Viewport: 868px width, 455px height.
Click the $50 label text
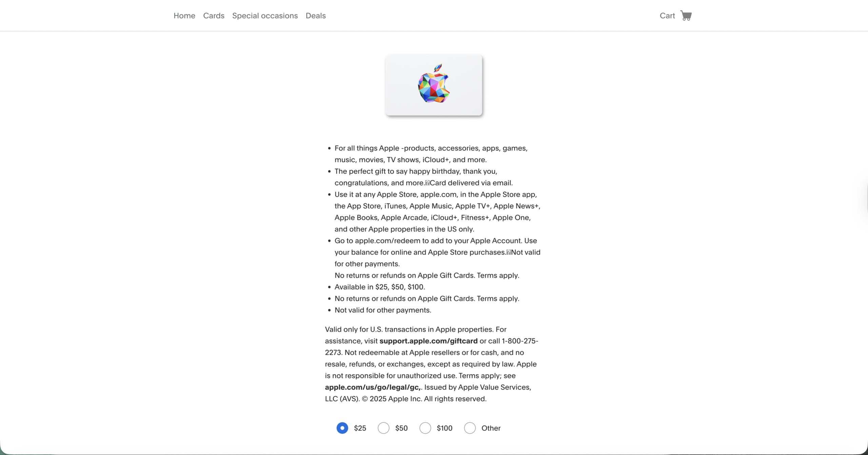[401, 428]
